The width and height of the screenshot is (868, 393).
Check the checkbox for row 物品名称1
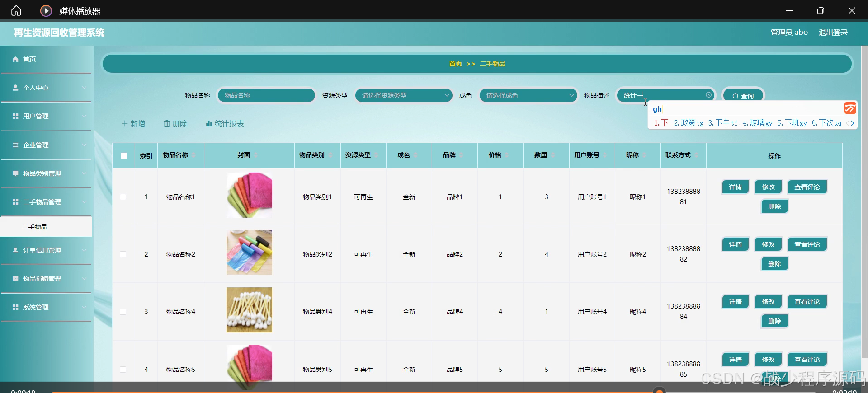pos(123,197)
